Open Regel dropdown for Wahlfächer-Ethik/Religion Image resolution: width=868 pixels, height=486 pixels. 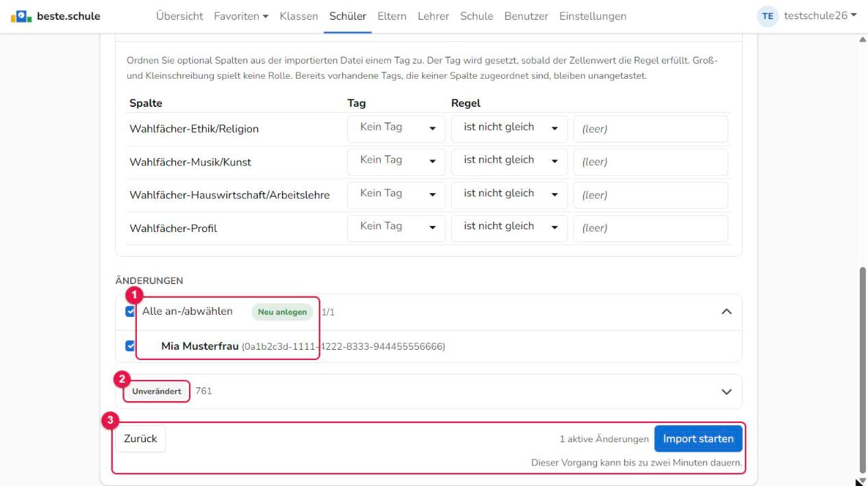pyautogui.click(x=509, y=129)
